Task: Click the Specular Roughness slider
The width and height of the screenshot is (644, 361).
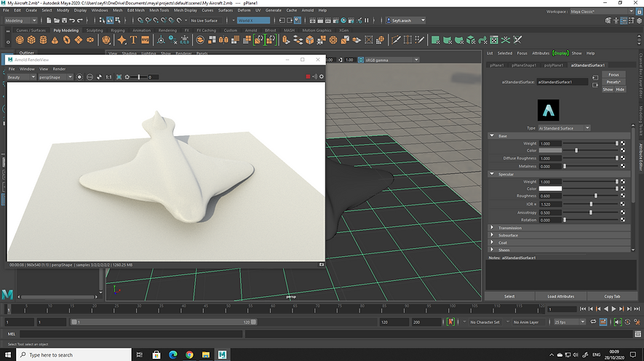Action: point(590,196)
